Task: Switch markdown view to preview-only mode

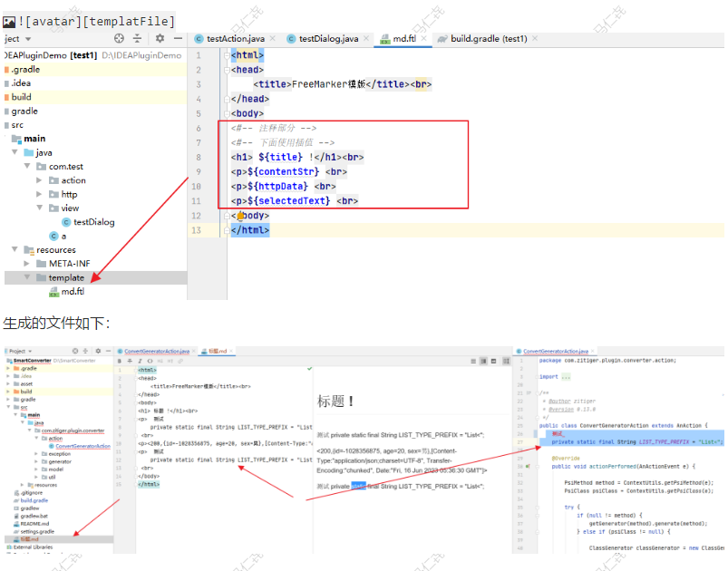Action: pos(493,361)
